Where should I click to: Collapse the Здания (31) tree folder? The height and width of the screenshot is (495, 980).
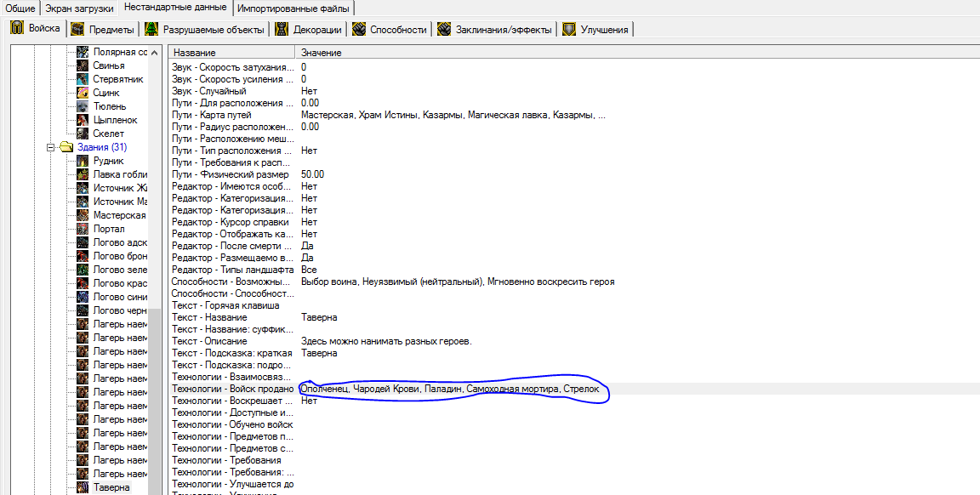point(51,147)
